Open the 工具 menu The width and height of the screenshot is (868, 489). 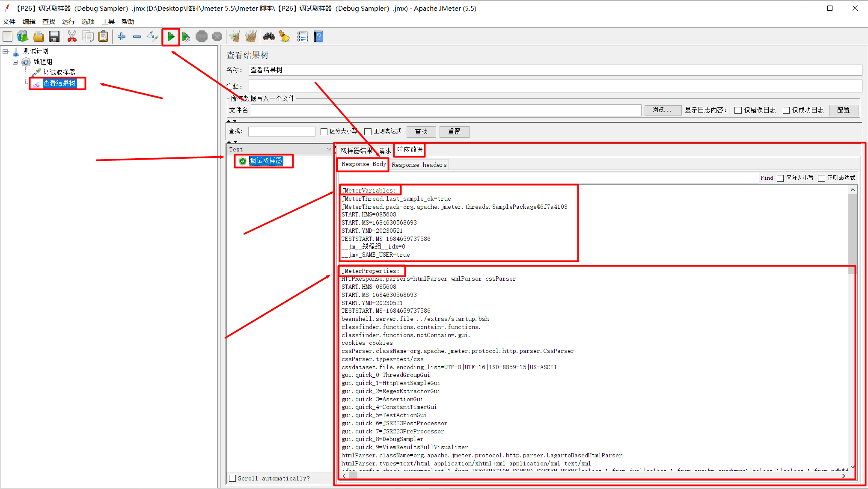[x=108, y=22]
